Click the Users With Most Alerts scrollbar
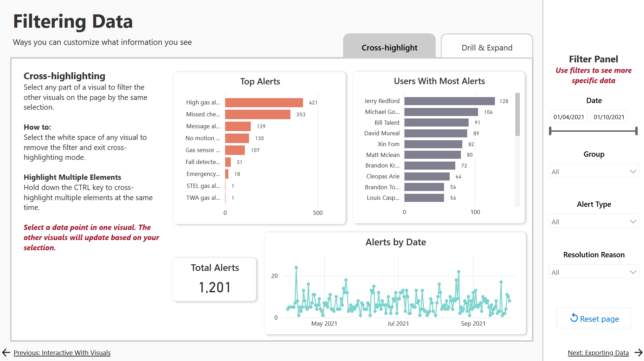 (517, 115)
